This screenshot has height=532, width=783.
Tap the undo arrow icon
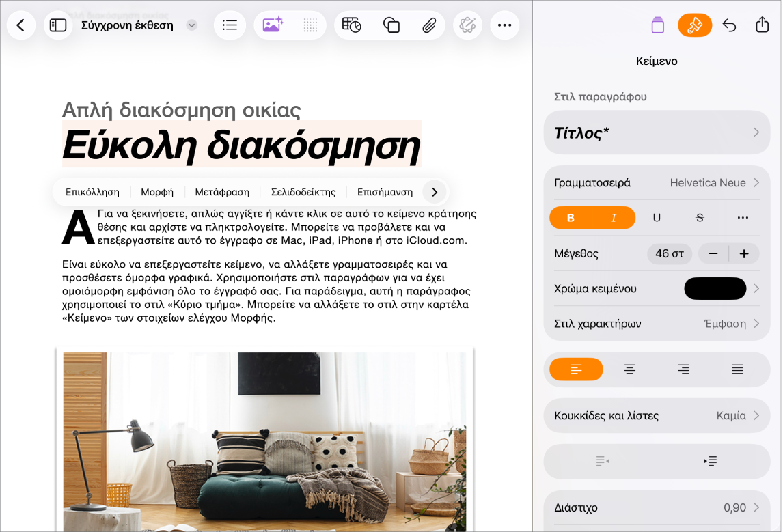tap(729, 25)
